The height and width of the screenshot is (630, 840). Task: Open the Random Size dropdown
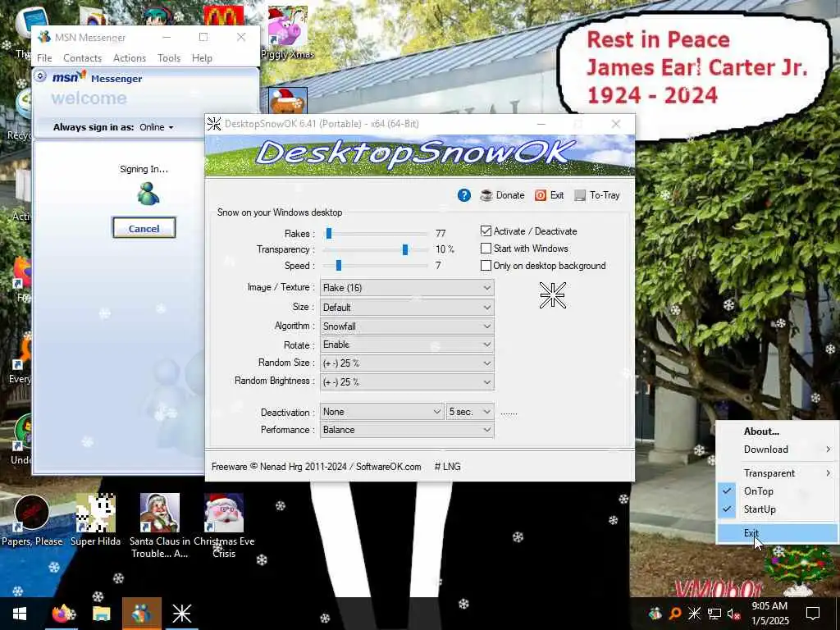[x=407, y=363]
